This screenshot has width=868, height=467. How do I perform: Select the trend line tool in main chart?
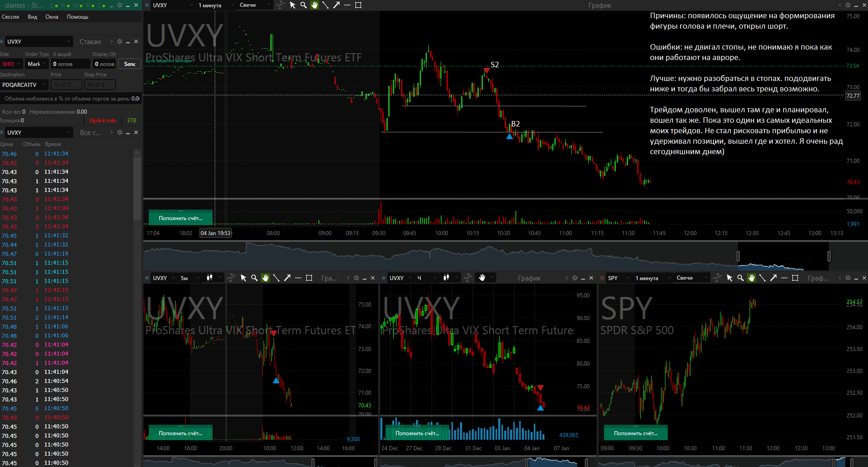coord(325,5)
